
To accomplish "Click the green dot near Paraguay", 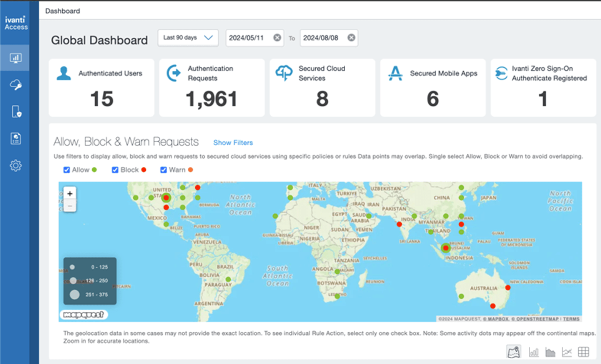I will click(x=228, y=279).
